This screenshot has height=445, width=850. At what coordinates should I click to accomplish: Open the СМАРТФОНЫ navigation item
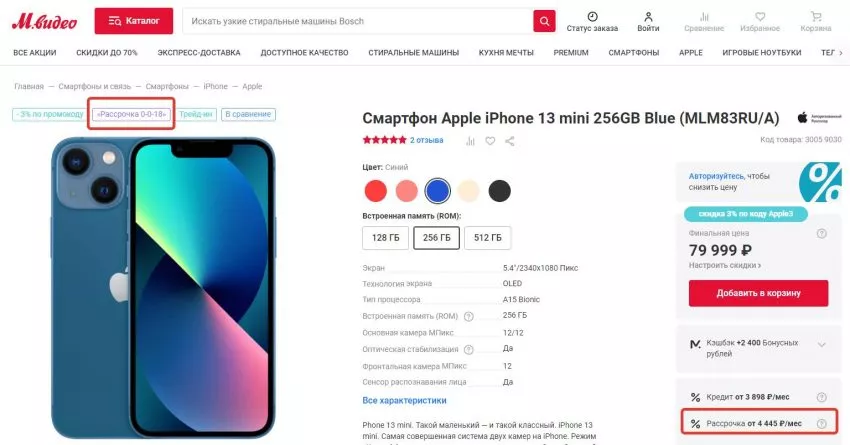tap(634, 53)
